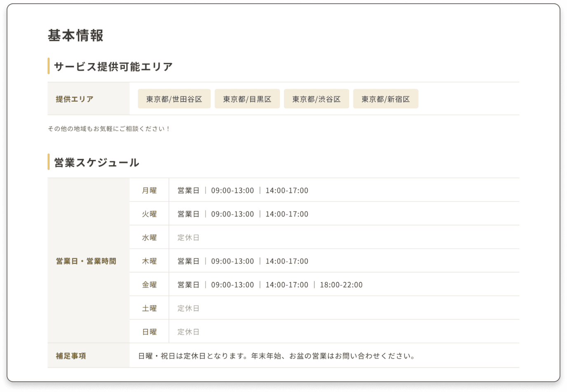Click the 営業スケジュール section heading

pos(96,162)
